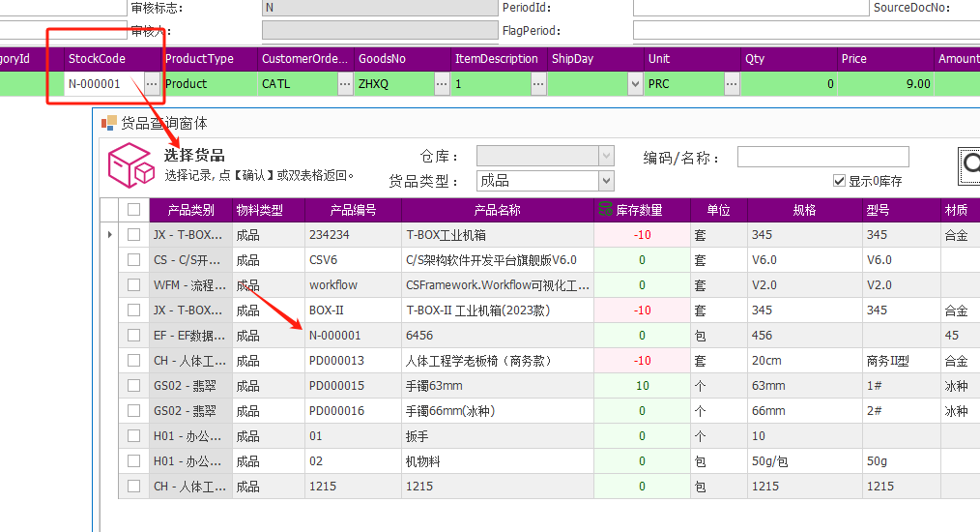Click StockCode cell containing N-000001
Viewport: 980px width, 532px height.
(x=104, y=84)
